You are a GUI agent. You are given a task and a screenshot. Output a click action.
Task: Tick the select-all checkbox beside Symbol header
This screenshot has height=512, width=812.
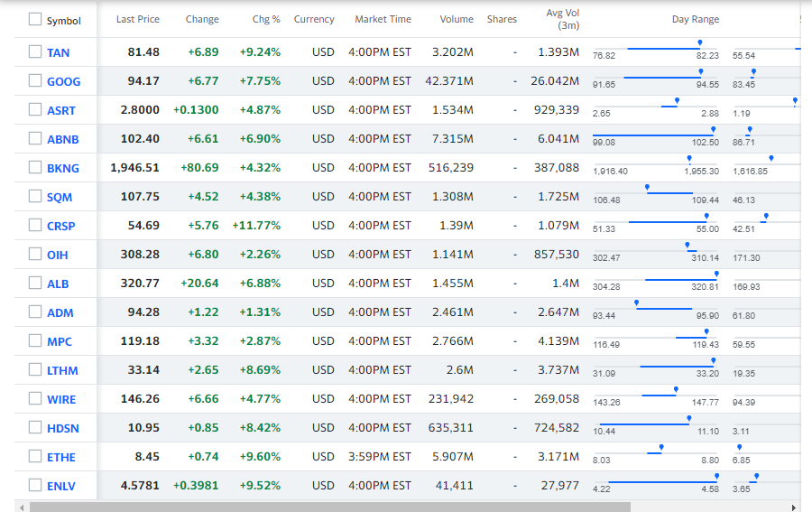[34, 19]
